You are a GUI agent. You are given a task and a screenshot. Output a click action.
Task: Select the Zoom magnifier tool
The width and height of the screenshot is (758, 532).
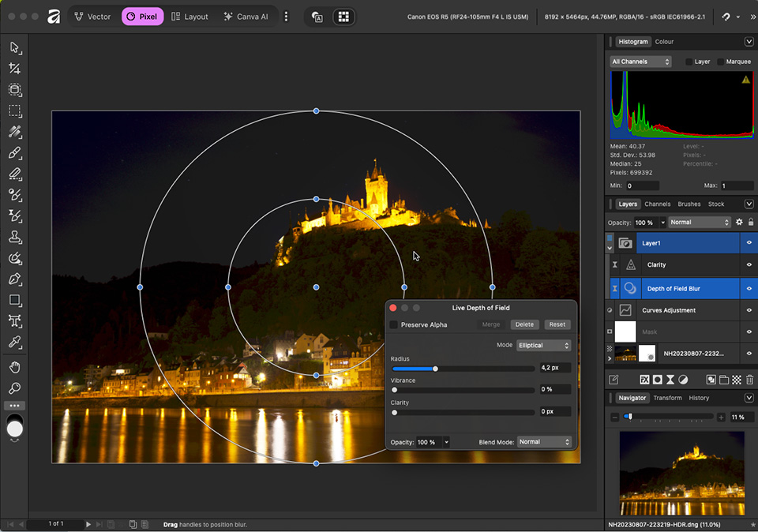[x=14, y=388]
